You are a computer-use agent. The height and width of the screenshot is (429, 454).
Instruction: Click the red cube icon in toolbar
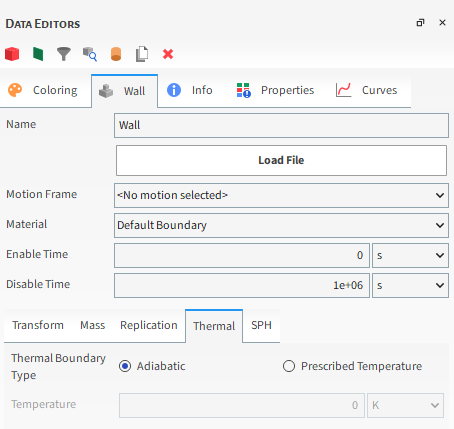click(12, 54)
